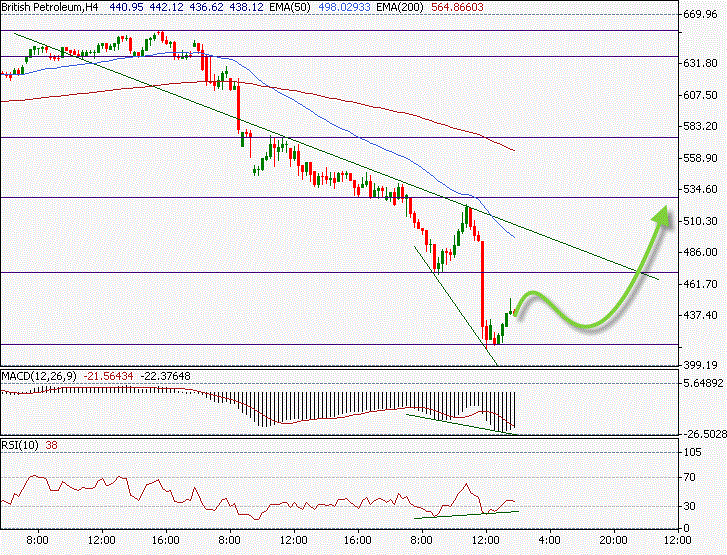Click the RSI scale level 105
This screenshot has width=727, height=555.
693,452
